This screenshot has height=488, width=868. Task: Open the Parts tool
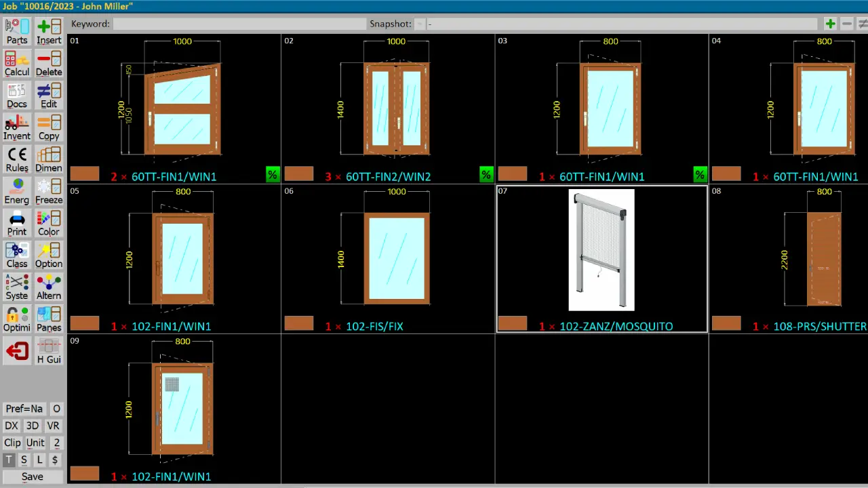(x=17, y=31)
